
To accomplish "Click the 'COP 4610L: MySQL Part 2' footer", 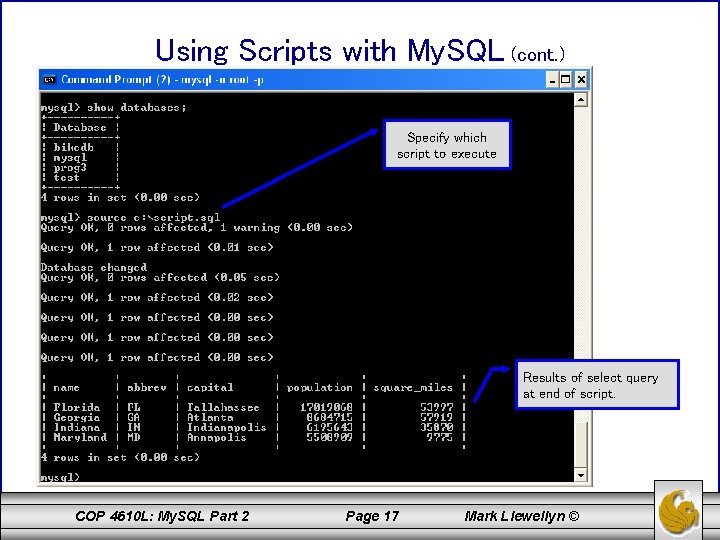I will (x=162, y=516).
